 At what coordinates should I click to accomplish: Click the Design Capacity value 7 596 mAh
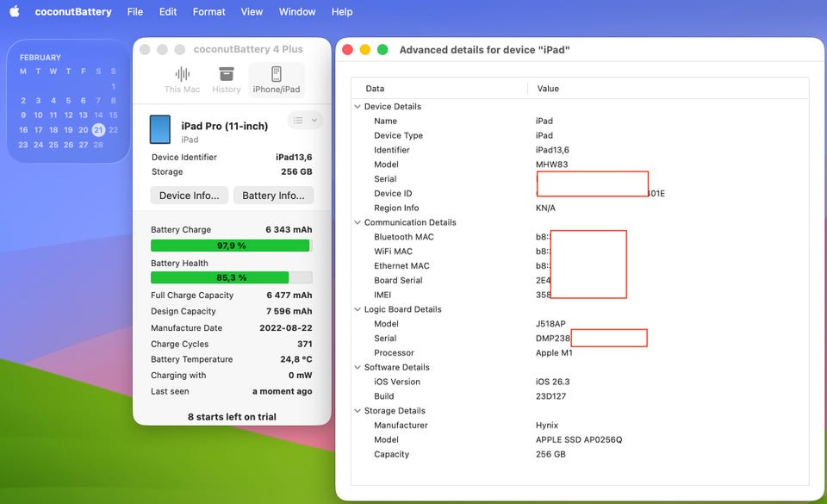pyautogui.click(x=289, y=311)
